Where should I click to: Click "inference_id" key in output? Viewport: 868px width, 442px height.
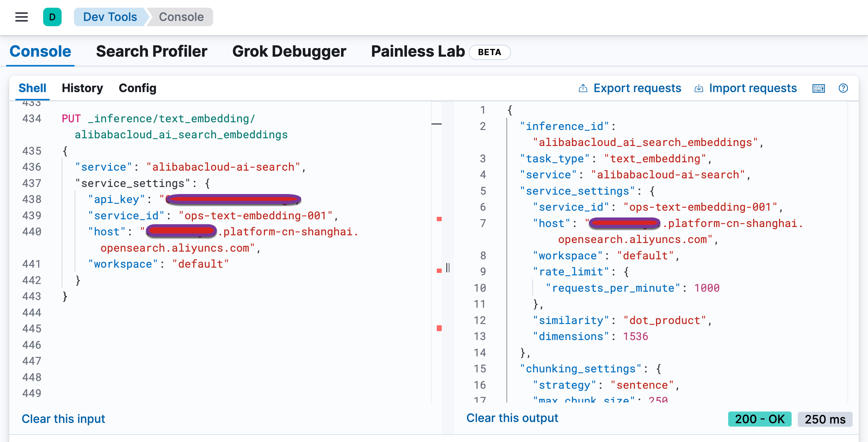click(565, 126)
